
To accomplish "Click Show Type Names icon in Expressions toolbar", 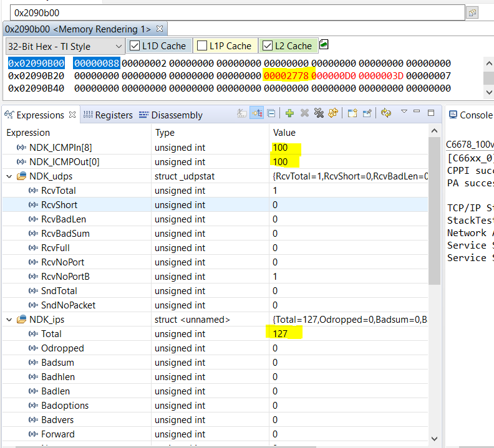I will 241,113.
